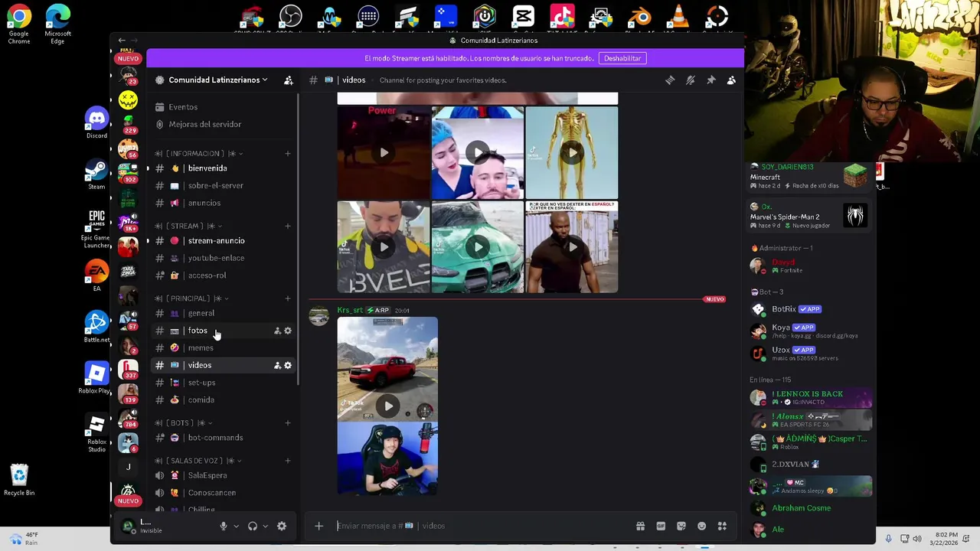Image resolution: width=980 pixels, height=551 pixels.
Task: Open the Eventos item
Action: coord(222,107)
